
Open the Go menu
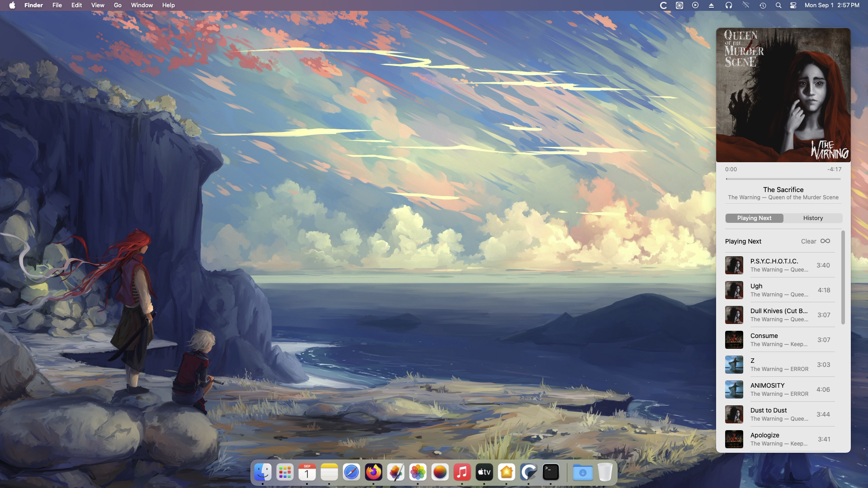click(118, 5)
